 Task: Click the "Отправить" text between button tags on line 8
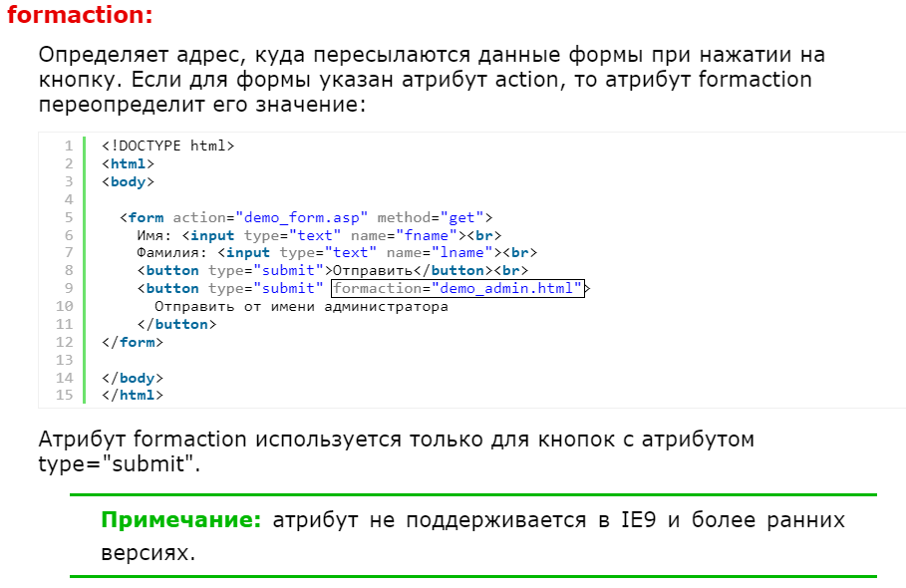click(x=373, y=270)
